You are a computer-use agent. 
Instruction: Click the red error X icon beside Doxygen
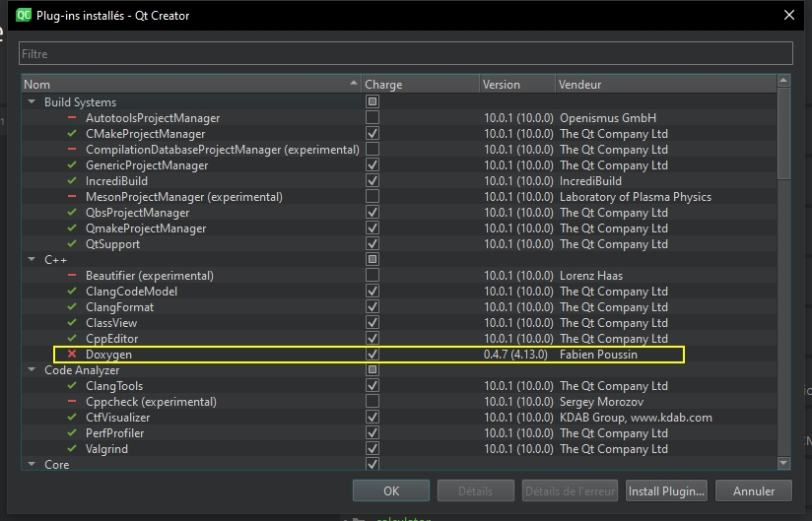[x=72, y=354]
